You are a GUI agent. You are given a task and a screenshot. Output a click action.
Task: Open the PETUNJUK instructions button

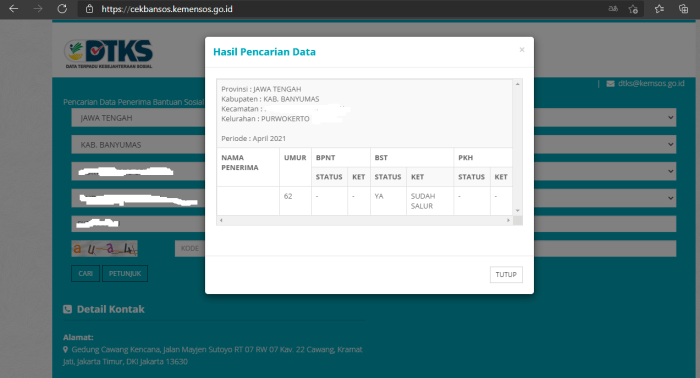[125, 274]
